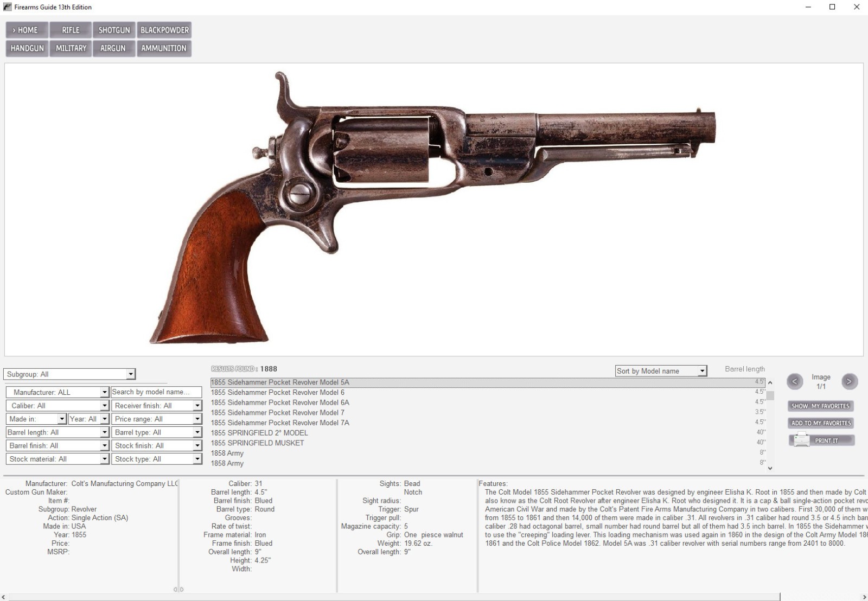Open the HOME section
Image resolution: width=868 pixels, height=601 pixels.
(x=27, y=30)
